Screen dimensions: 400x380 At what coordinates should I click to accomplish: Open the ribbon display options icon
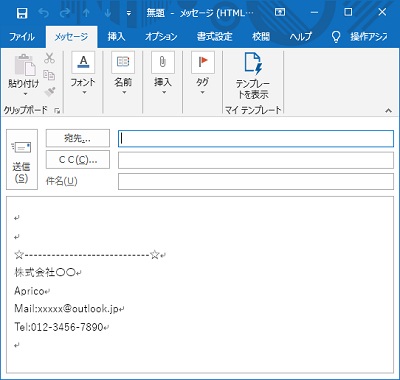tap(280, 13)
